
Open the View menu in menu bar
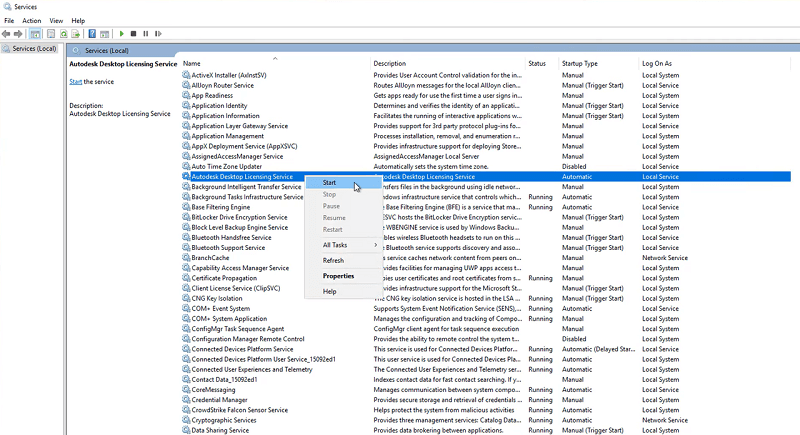coord(56,20)
